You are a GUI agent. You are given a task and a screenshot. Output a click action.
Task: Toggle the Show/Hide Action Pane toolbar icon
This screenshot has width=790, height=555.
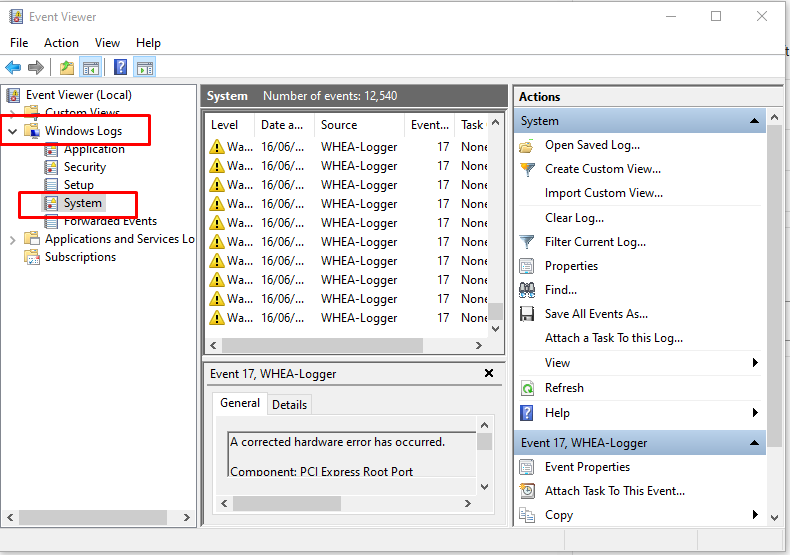tap(145, 68)
